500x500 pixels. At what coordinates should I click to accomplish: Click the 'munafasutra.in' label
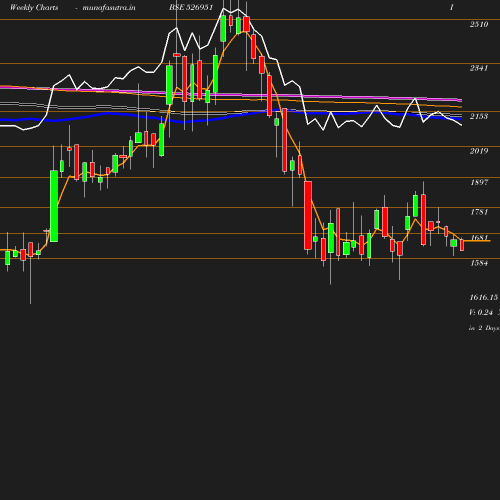point(109,8)
